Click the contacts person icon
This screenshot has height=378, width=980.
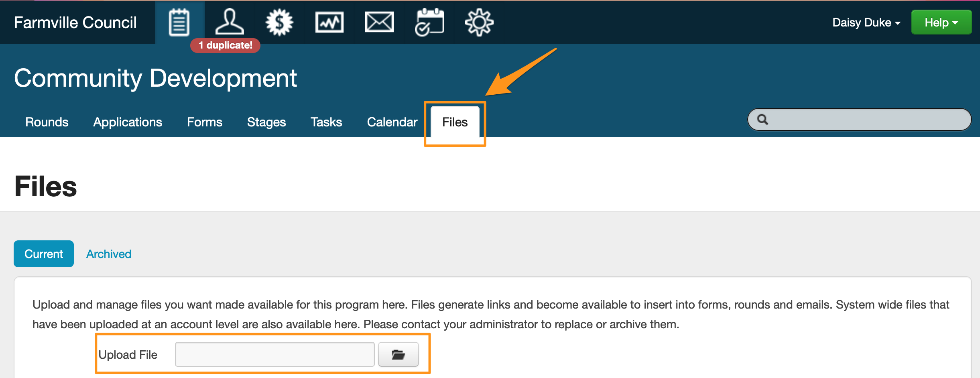pos(229,22)
